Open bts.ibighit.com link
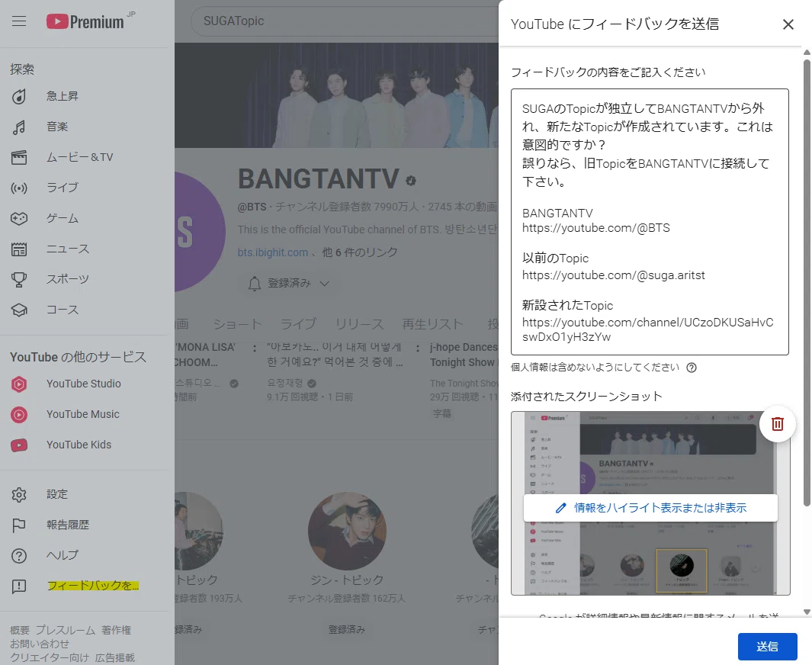The height and width of the screenshot is (665, 812). point(272,252)
